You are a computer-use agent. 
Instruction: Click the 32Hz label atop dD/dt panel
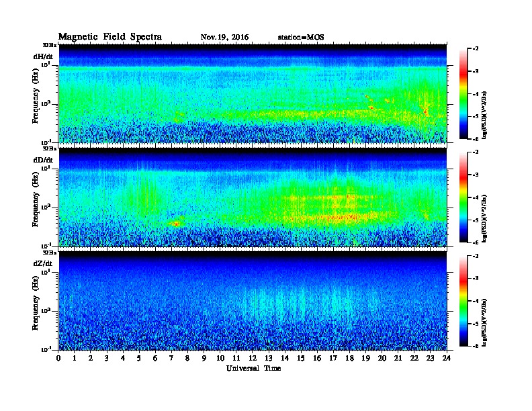tap(50, 148)
